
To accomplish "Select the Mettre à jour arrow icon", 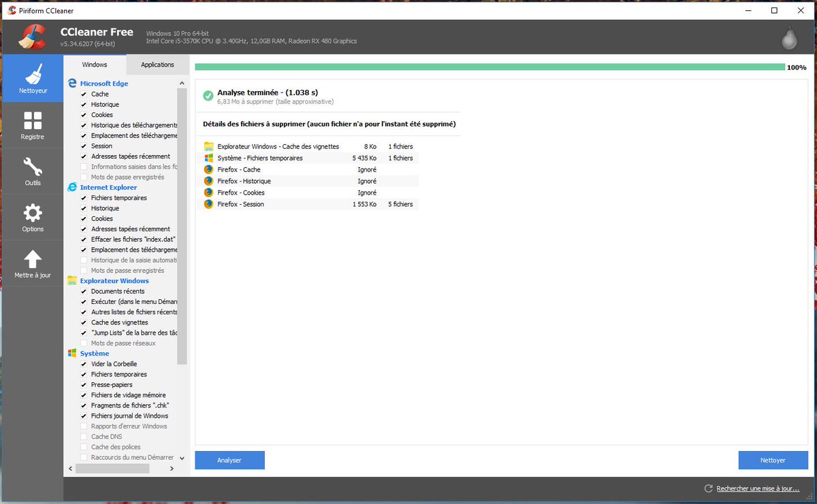I will click(33, 262).
